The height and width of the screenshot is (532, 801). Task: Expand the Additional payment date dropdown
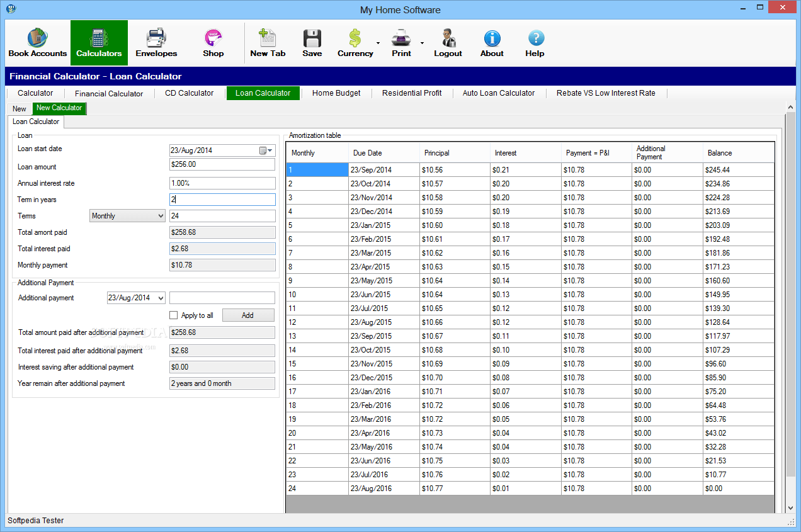pyautogui.click(x=161, y=298)
